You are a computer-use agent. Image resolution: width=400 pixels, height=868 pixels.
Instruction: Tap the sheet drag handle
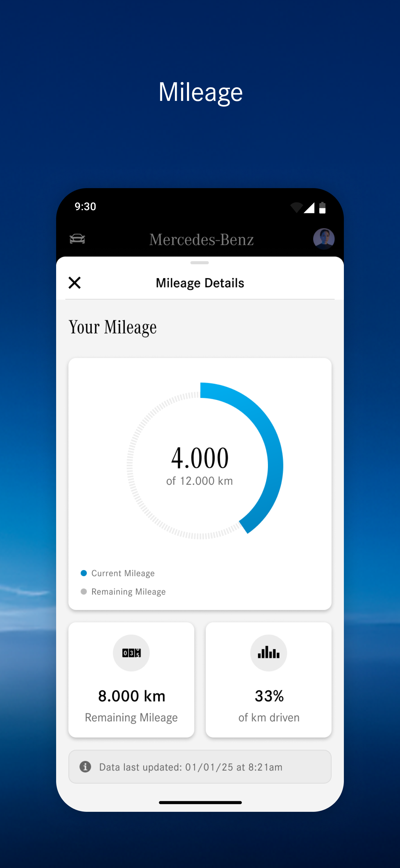[200, 263]
